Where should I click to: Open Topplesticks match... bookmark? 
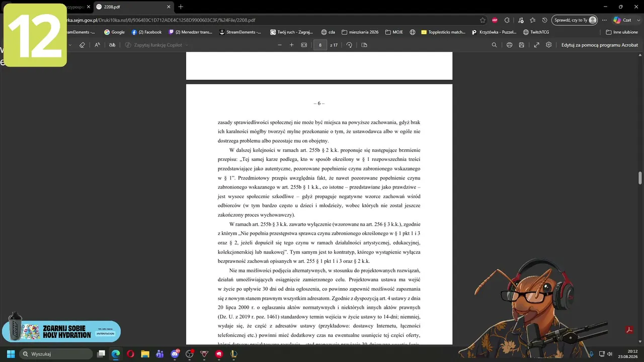click(443, 32)
